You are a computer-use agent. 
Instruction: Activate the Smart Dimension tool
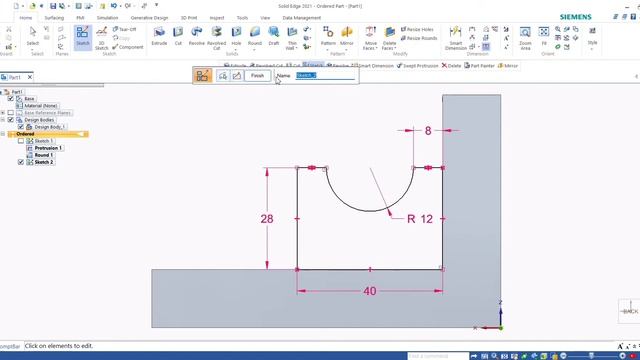click(456, 38)
